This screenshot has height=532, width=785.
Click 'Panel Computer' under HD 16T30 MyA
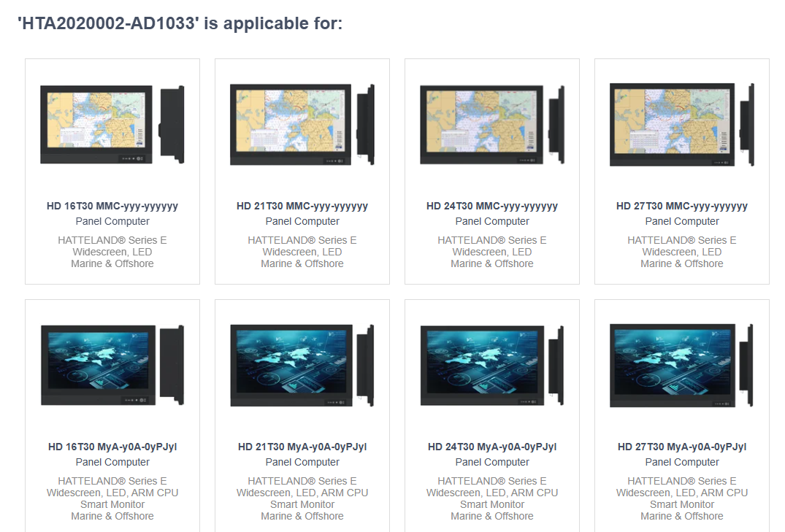tap(112, 462)
